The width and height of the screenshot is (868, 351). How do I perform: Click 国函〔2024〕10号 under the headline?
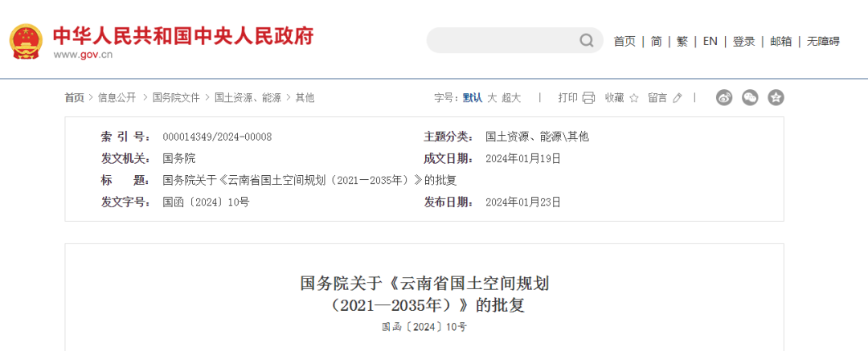pos(424,327)
